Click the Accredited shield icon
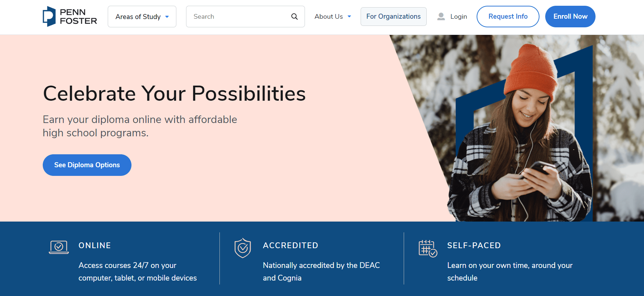The width and height of the screenshot is (644, 296). click(x=243, y=248)
